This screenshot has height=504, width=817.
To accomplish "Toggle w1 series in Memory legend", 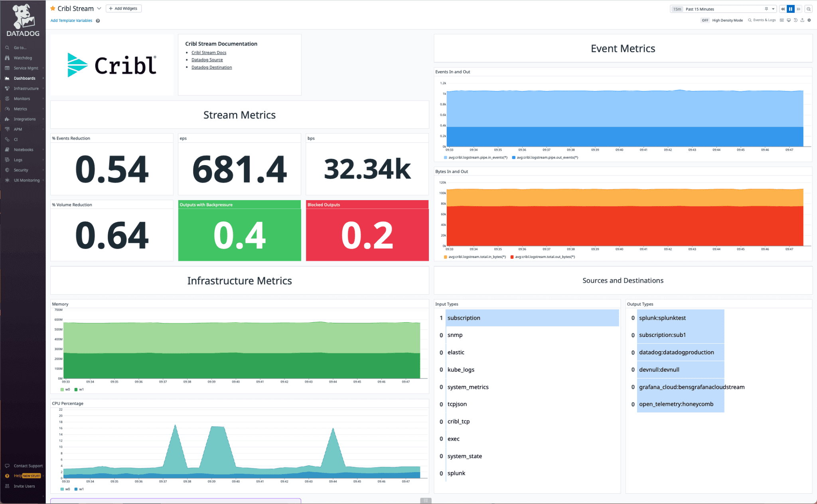I will [x=79, y=390].
